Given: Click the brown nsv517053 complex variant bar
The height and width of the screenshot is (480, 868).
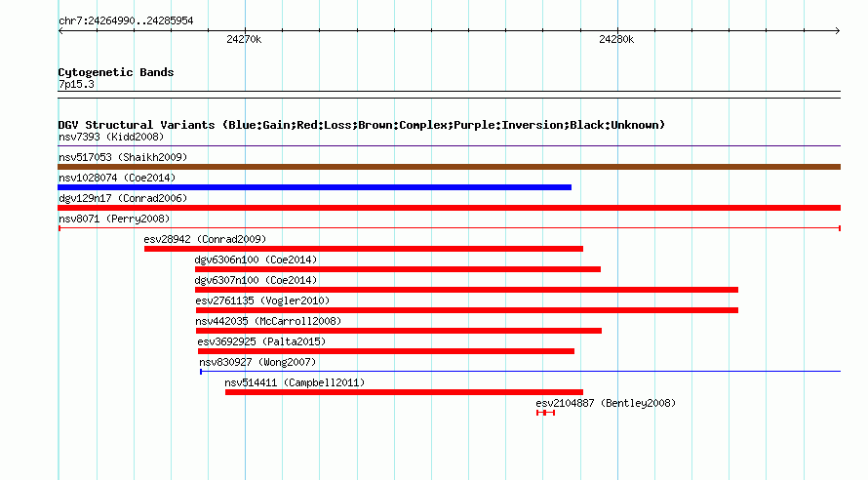Looking at the screenshot, I should (449, 167).
